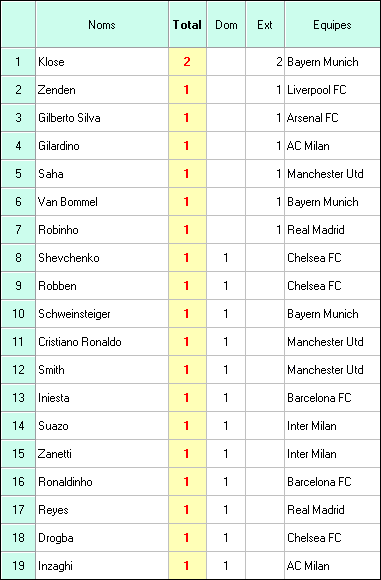
Task: Click row header number 1
Action: click(18, 62)
